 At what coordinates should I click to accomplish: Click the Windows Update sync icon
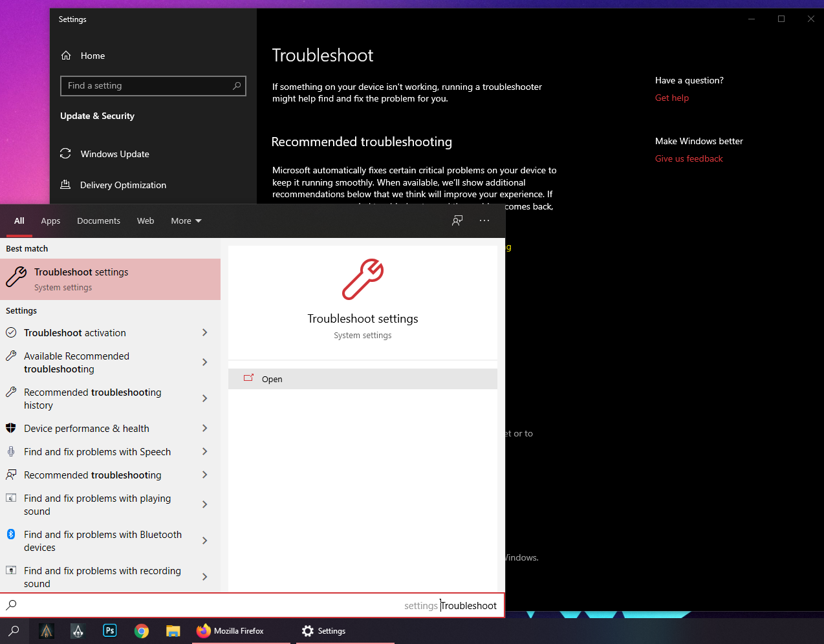pyautogui.click(x=65, y=154)
